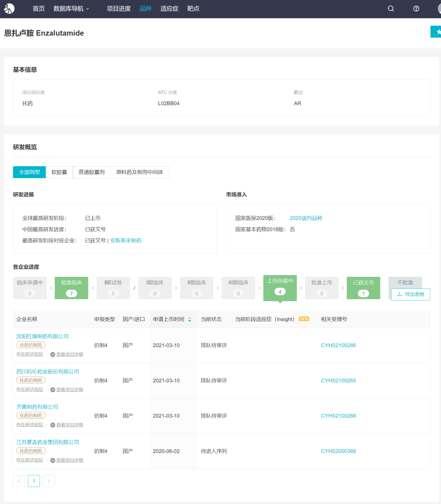Click 导出表格 export button

411,294
